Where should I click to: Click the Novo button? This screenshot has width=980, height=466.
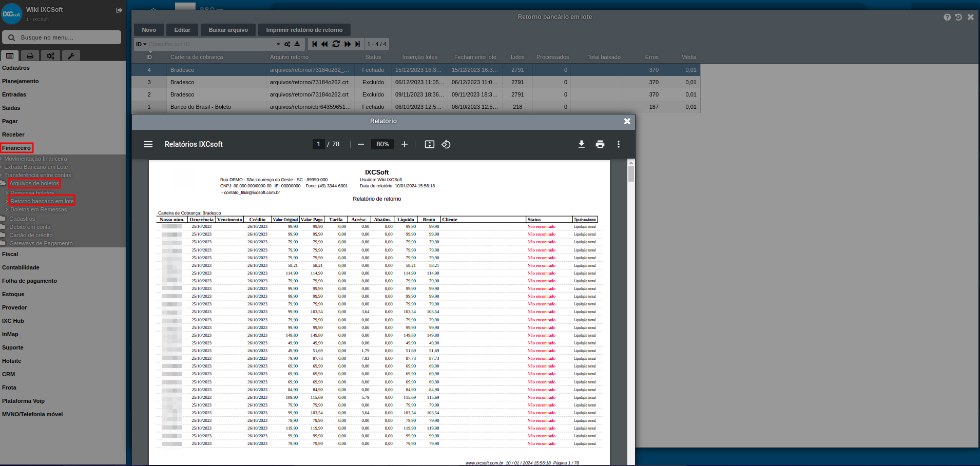click(x=149, y=30)
